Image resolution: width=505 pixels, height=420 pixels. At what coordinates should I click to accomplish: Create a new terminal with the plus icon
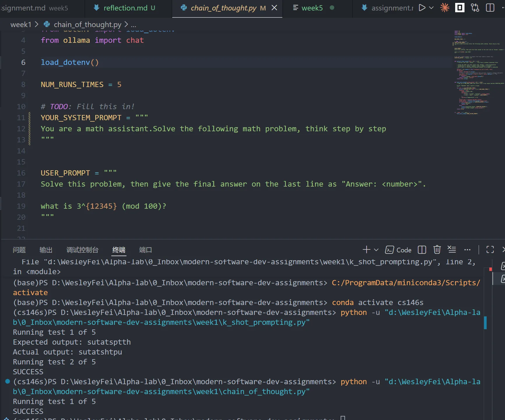366,250
